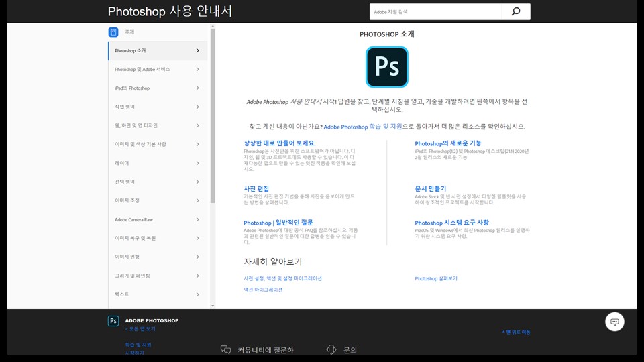Viewport: 644px width, 362px height.
Task: Open the 액션 마이그레이션 link
Action: [x=263, y=290]
